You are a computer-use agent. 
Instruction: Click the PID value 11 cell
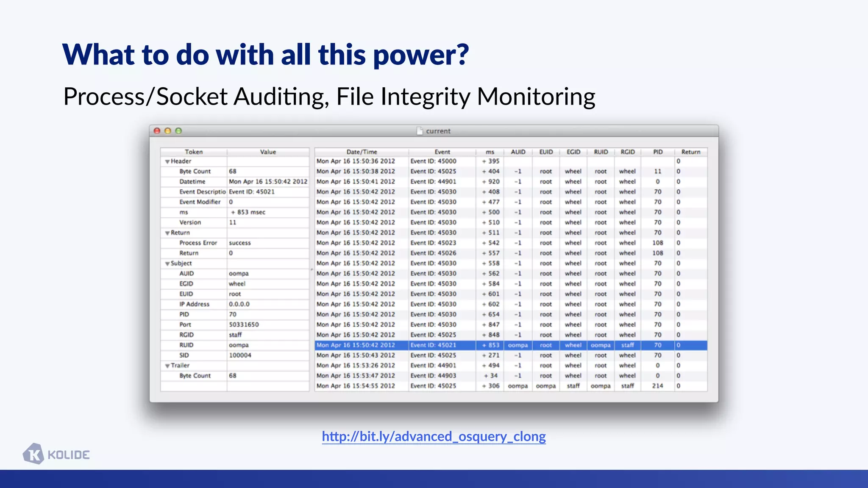tap(658, 172)
